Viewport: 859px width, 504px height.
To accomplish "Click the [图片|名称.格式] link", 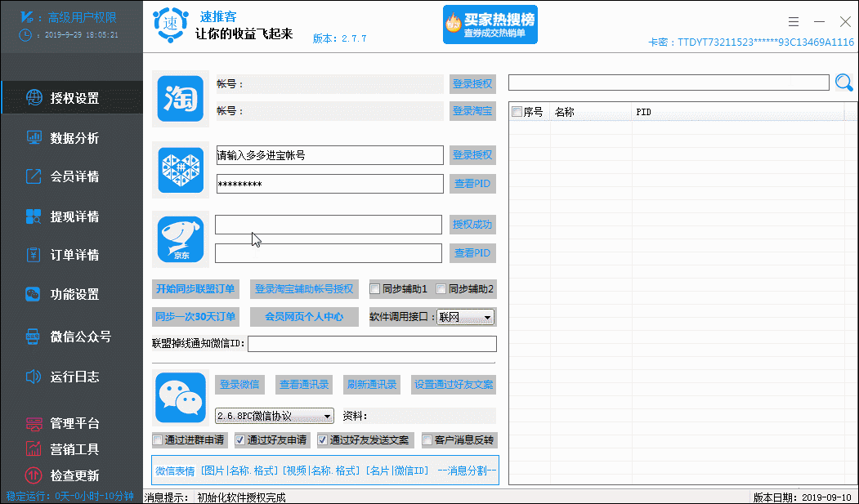I will (240, 471).
